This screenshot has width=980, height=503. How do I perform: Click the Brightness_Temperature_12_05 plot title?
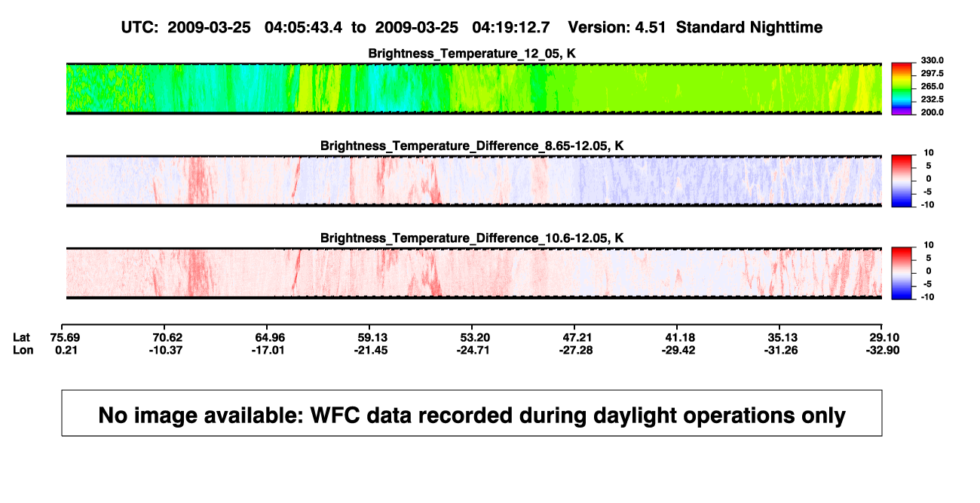[x=472, y=54]
